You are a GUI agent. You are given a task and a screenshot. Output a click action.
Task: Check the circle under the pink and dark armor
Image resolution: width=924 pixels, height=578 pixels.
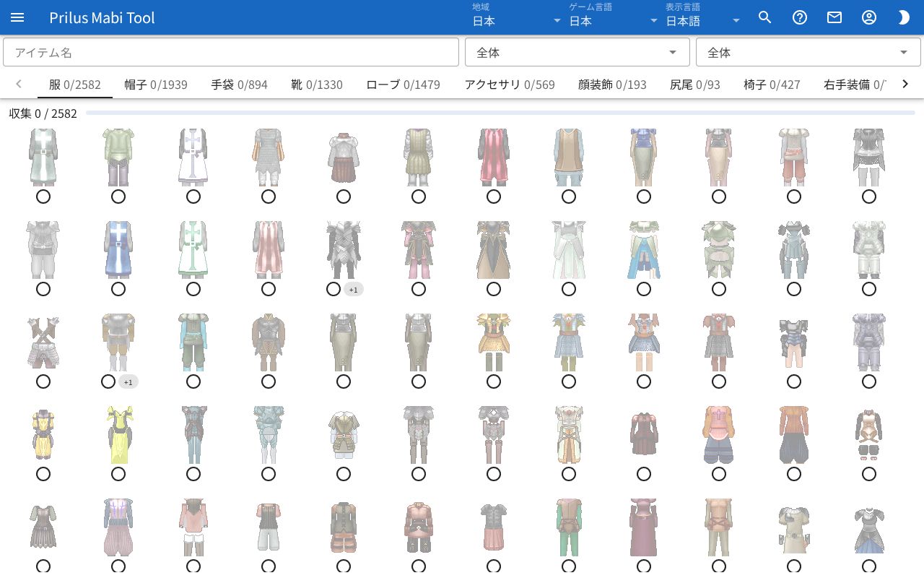(x=419, y=289)
